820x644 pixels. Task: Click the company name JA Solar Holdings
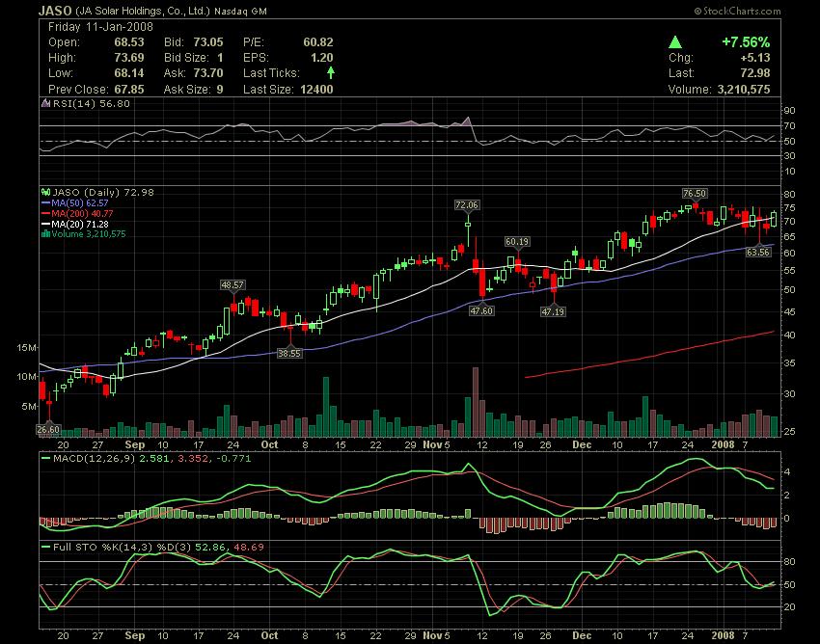pos(144,11)
